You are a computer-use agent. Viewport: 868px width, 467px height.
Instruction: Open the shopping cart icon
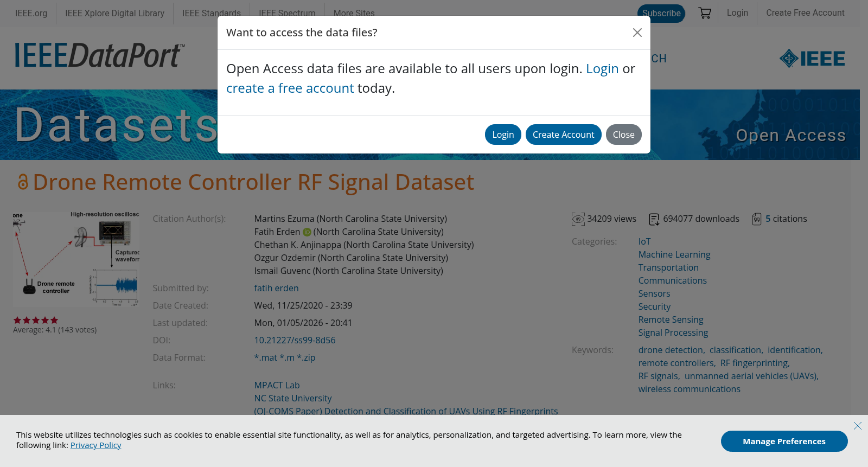pos(705,13)
